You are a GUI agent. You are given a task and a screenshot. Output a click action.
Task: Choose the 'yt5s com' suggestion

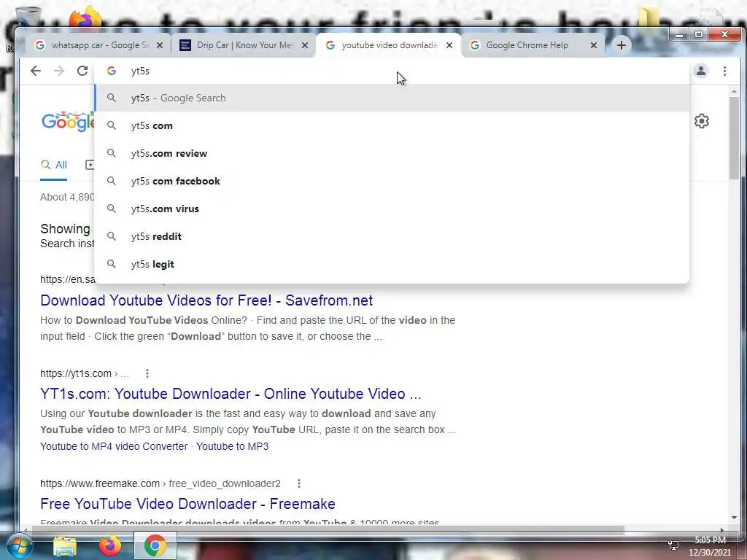pos(392,125)
